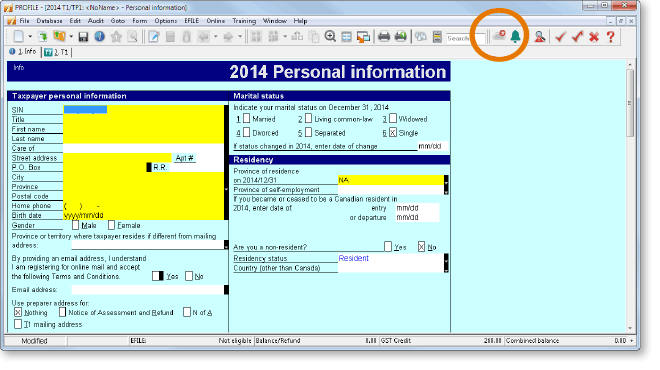Open the status bar balance dropdown
The height and width of the screenshot is (370, 660).
click(631, 341)
